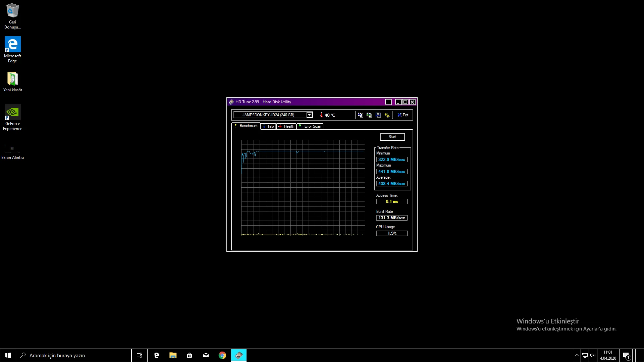The width and height of the screenshot is (644, 362).
Task: Click copy info to clipboard icon
Action: point(360,115)
